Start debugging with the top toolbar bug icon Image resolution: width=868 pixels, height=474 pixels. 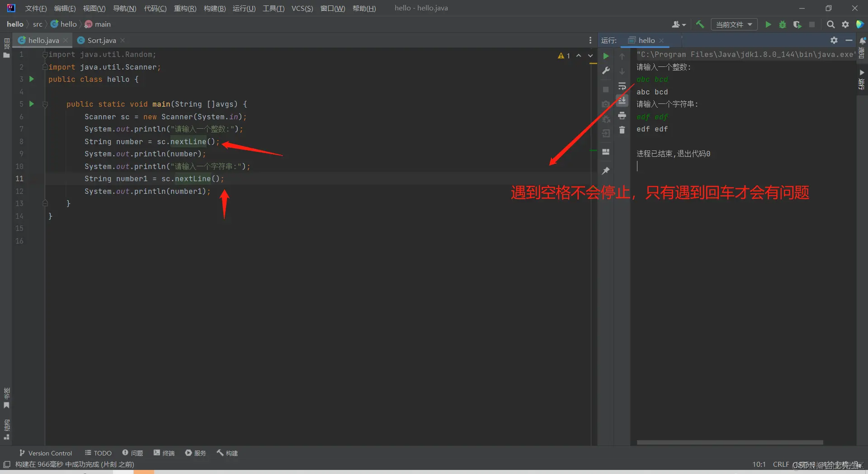[783, 24]
